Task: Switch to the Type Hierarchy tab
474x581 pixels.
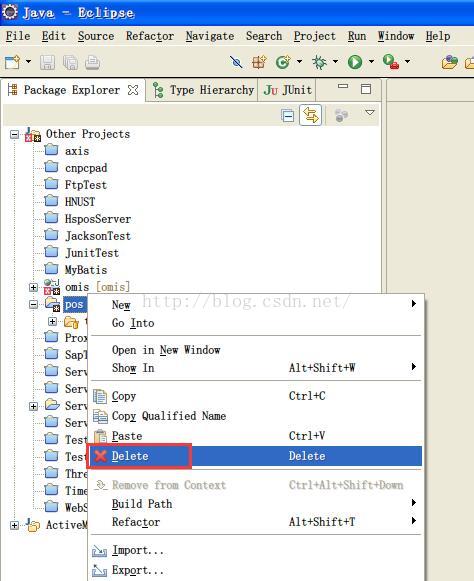Action: click(203, 90)
